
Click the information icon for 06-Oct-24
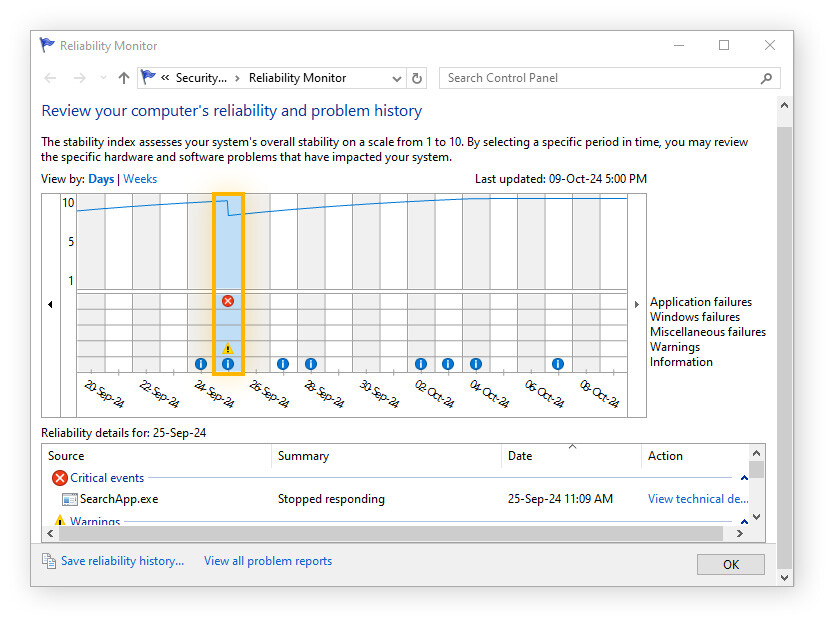[x=557, y=364]
